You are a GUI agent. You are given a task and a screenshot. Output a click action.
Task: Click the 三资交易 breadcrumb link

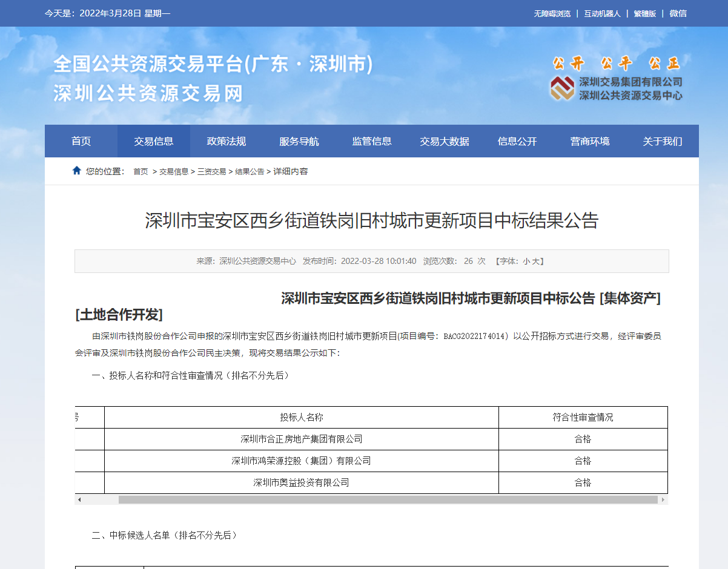(x=211, y=172)
